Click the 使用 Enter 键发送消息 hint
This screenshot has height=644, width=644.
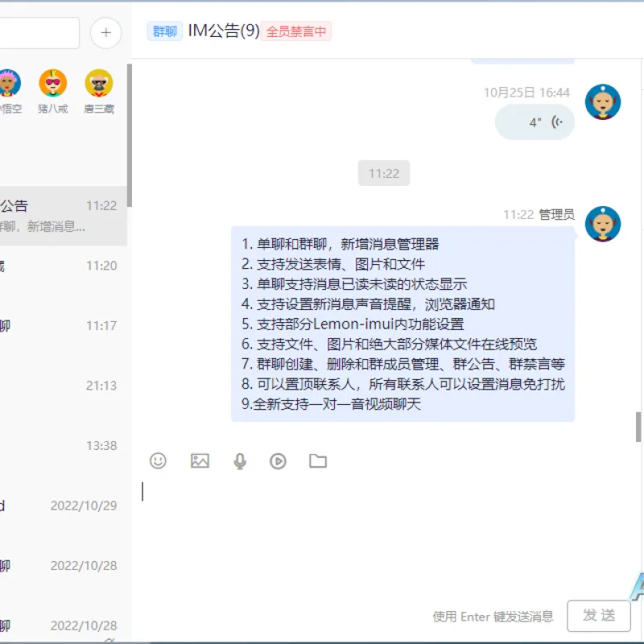(x=493, y=617)
